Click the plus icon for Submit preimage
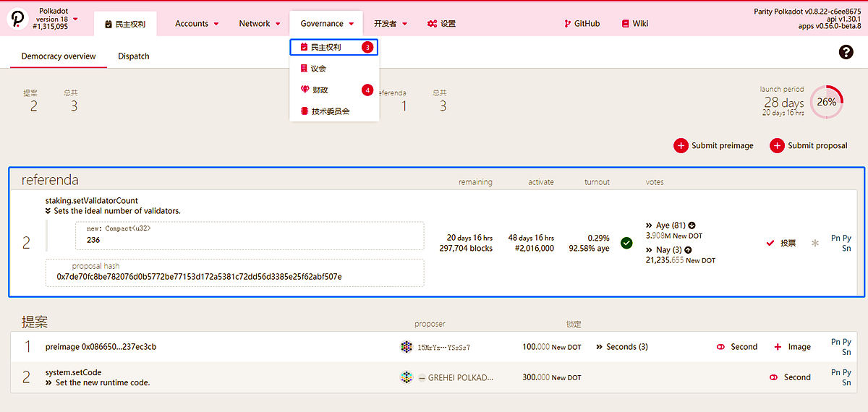Viewport: 868px width, 412px height. tap(681, 145)
